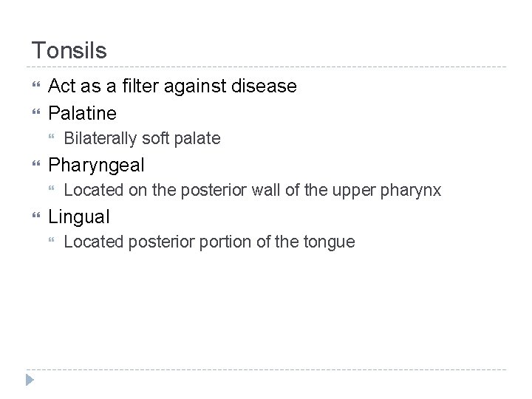The height and width of the screenshot is (399, 532).
Task: Click the bullet marker next to Pharyngeal
Action: coord(34,165)
